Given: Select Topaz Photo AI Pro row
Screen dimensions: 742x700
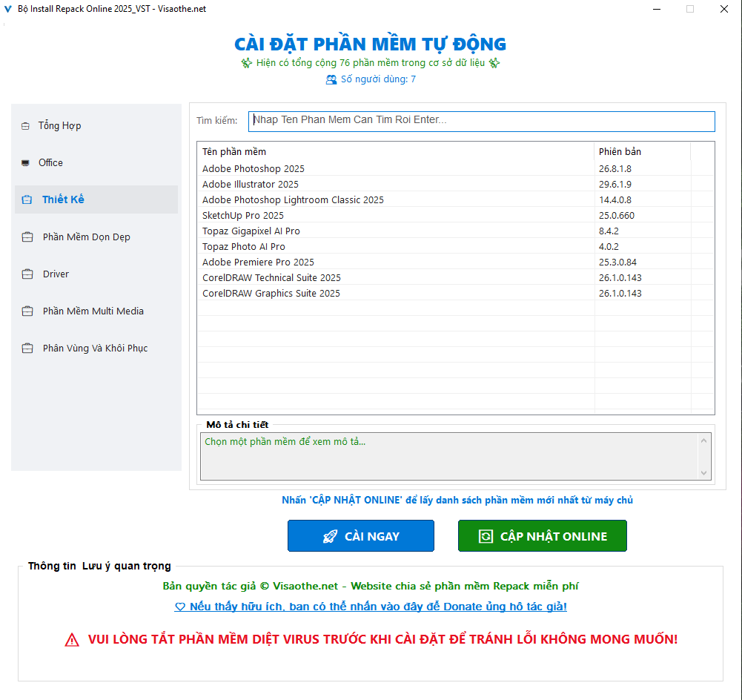Looking at the screenshot, I should [455, 247].
